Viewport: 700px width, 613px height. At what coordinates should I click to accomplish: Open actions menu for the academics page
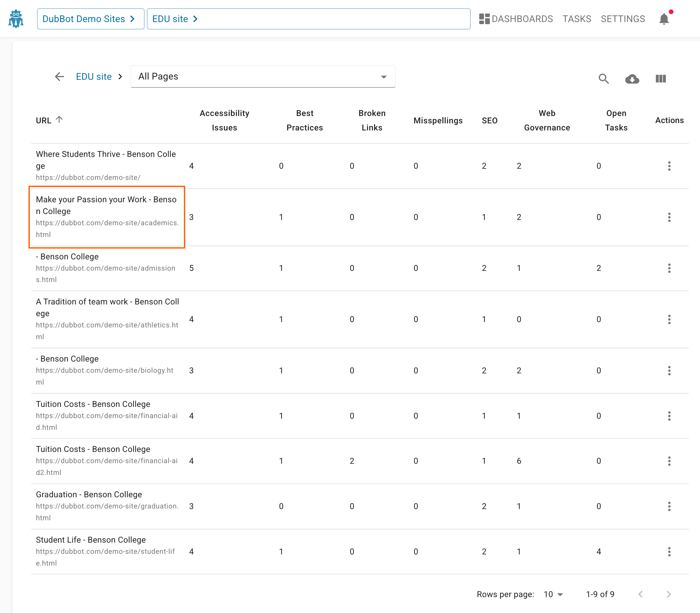click(669, 217)
